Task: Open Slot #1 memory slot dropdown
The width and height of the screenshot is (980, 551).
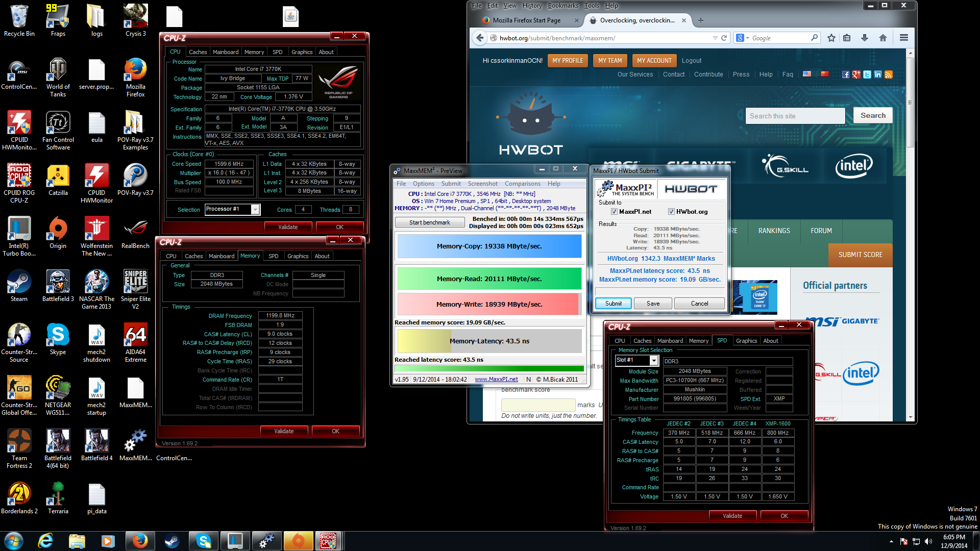Action: pos(653,361)
